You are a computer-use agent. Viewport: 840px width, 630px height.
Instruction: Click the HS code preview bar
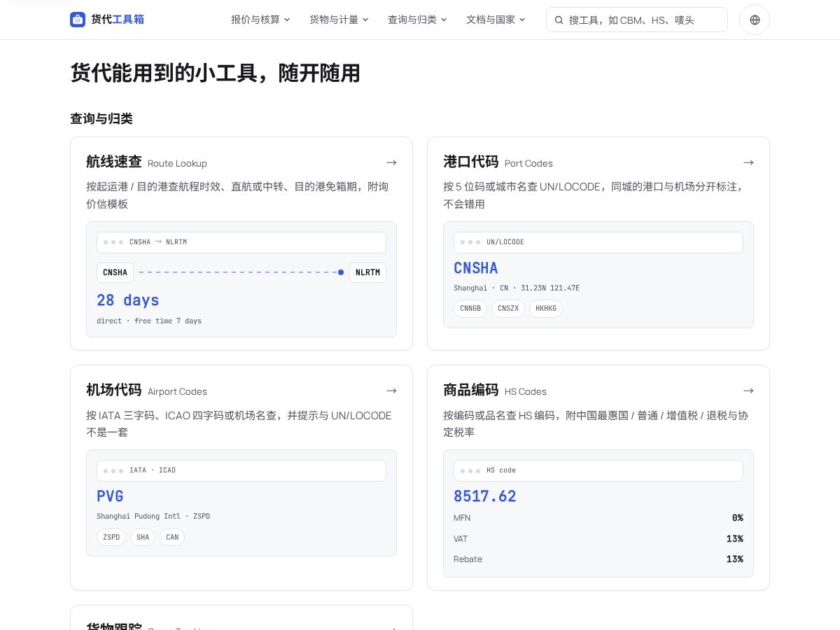pos(598,470)
